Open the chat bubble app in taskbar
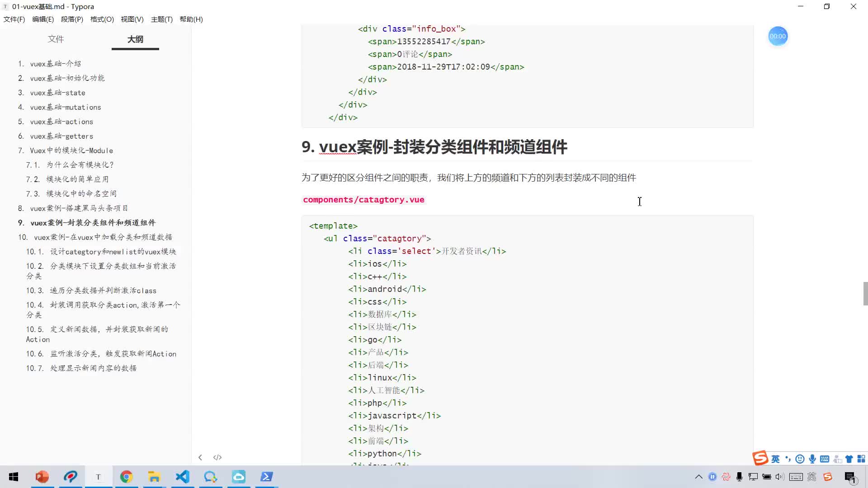This screenshot has height=488, width=868. [211, 477]
